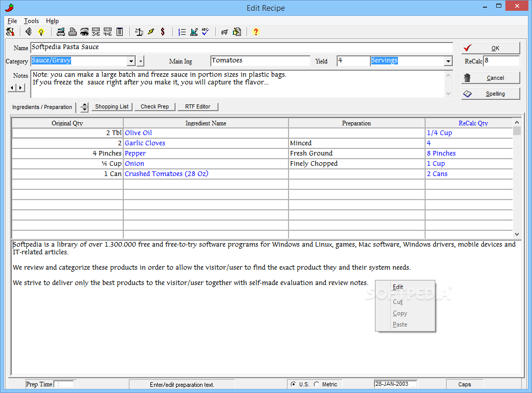This screenshot has width=532, height=393.
Task: Click the ruler and pencil drafting icon
Action: coord(194,32)
